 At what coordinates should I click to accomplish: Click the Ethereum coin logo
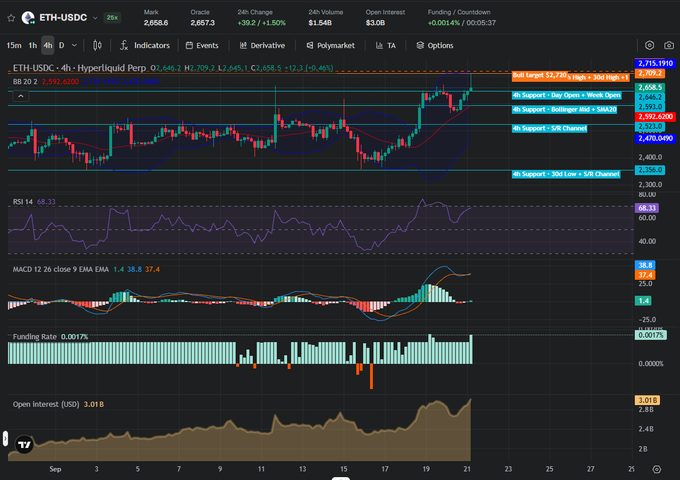click(x=28, y=18)
